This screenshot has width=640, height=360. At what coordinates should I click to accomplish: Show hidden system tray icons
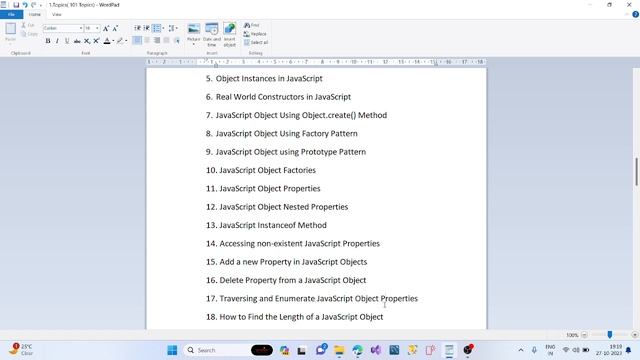(521, 350)
